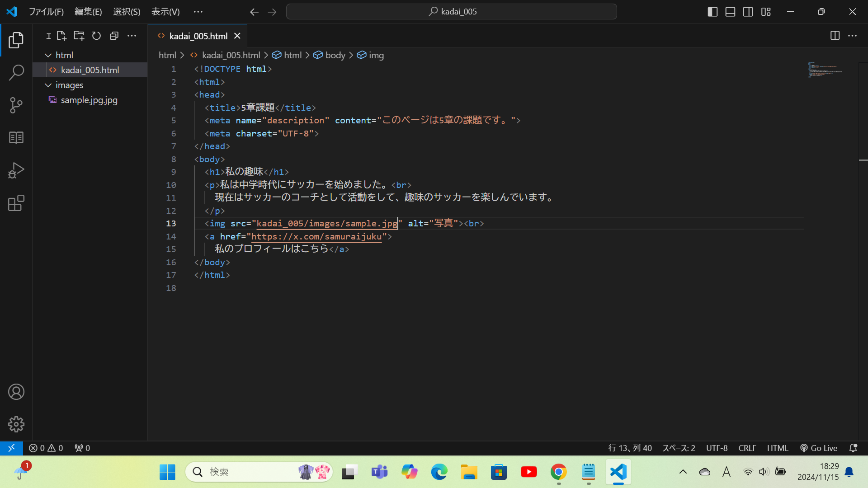The height and width of the screenshot is (488, 868).
Task: Split the editor to the right
Action: (835, 36)
